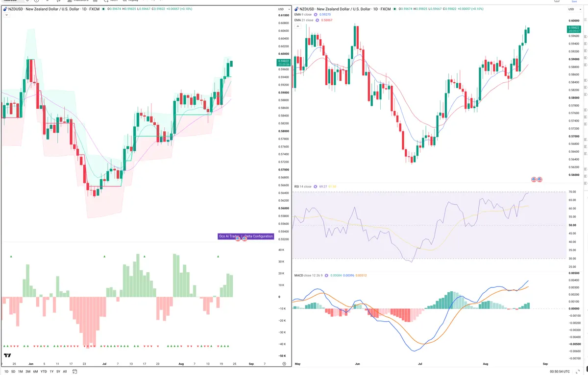Select the 3M time range

[28, 372]
